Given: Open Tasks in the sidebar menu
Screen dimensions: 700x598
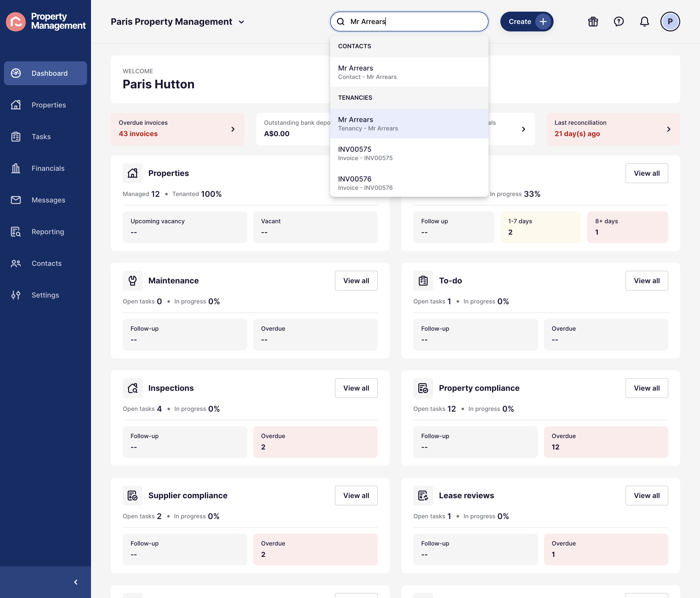Looking at the screenshot, I should click(x=45, y=137).
